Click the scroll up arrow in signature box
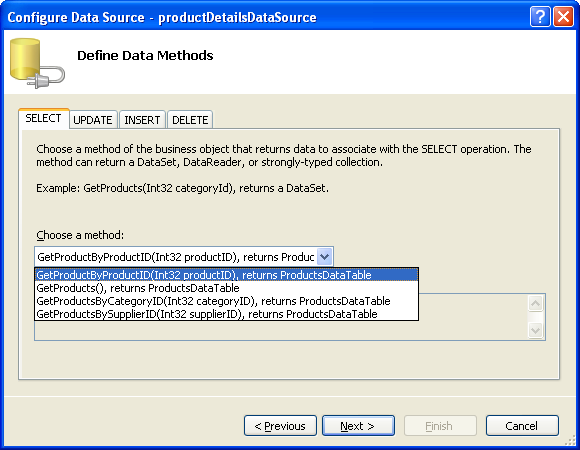The image size is (580, 450). coord(536,304)
